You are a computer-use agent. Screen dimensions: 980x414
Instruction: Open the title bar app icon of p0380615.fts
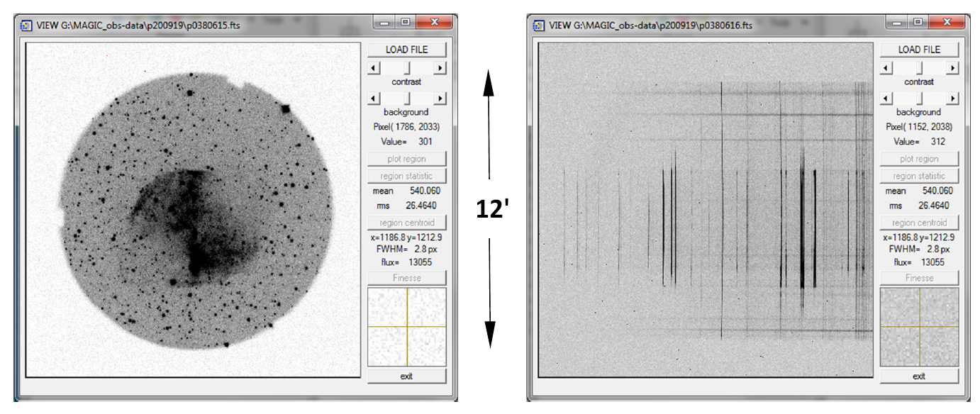26,25
